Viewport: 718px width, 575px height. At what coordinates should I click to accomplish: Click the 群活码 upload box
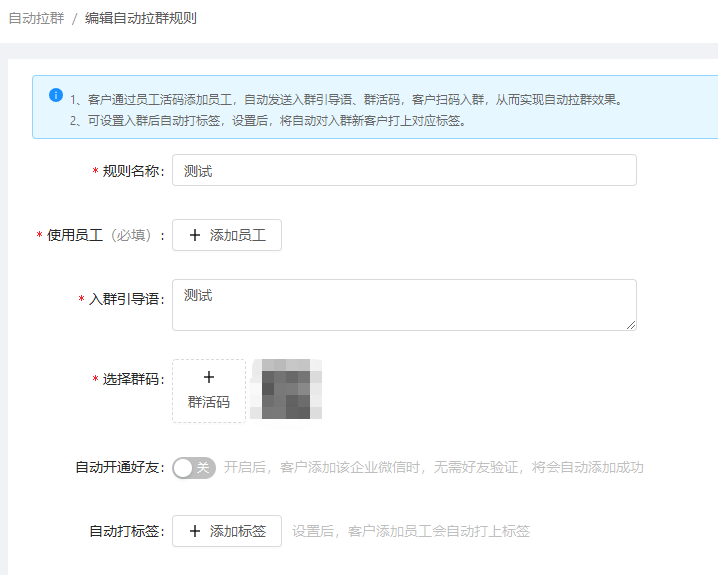(209, 391)
